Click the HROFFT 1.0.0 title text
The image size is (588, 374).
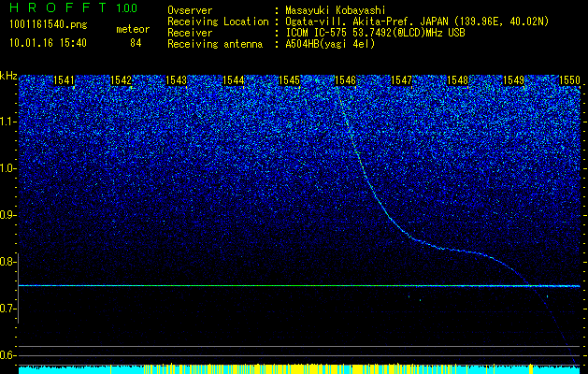point(74,7)
